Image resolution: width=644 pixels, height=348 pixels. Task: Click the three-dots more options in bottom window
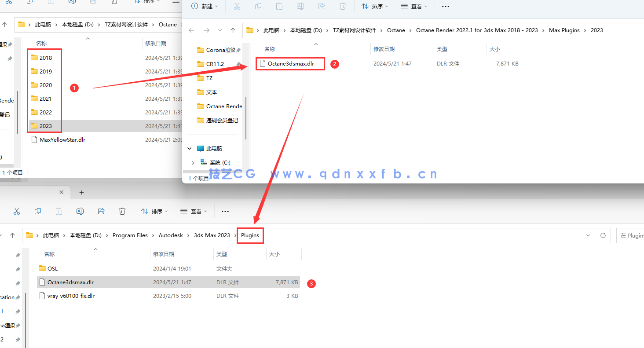(225, 212)
